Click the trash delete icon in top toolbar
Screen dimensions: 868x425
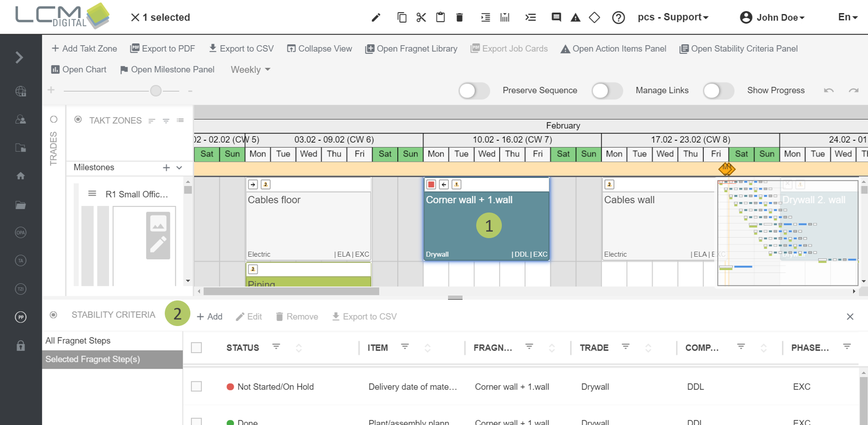point(459,18)
